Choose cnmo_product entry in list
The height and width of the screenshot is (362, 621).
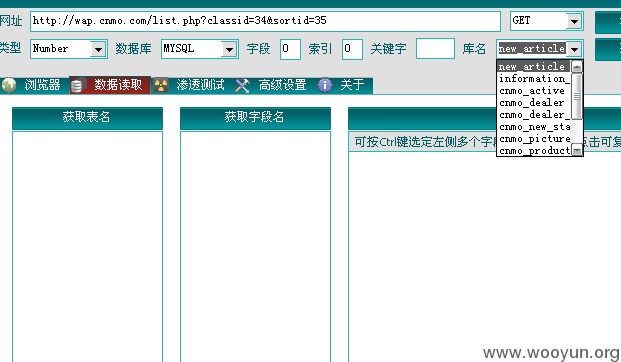[533, 151]
